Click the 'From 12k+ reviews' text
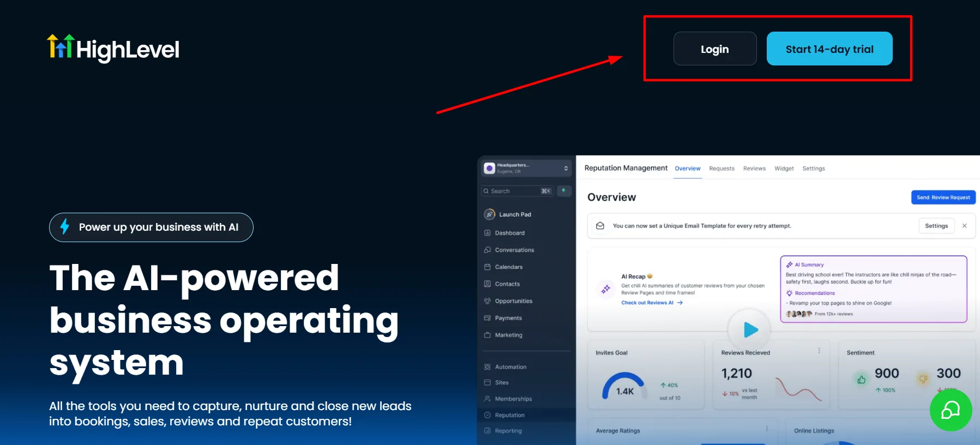 (x=833, y=314)
